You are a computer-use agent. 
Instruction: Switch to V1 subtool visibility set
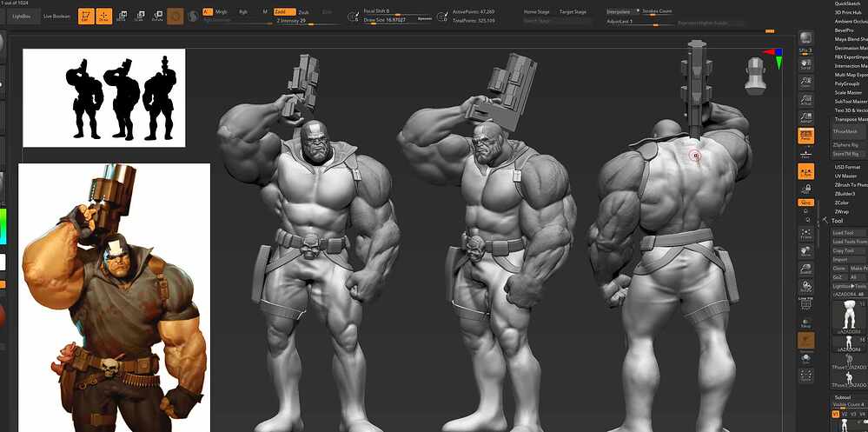836,414
